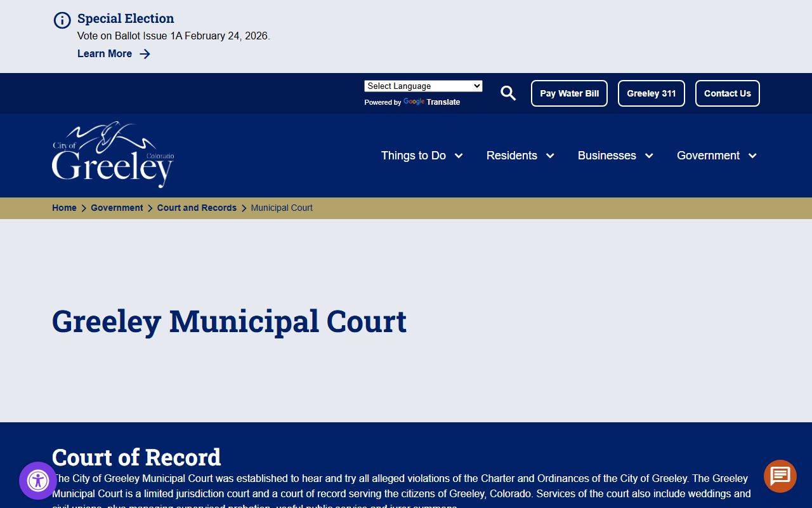The height and width of the screenshot is (508, 812).
Task: Open the Select Language dropdown
Action: [423, 86]
